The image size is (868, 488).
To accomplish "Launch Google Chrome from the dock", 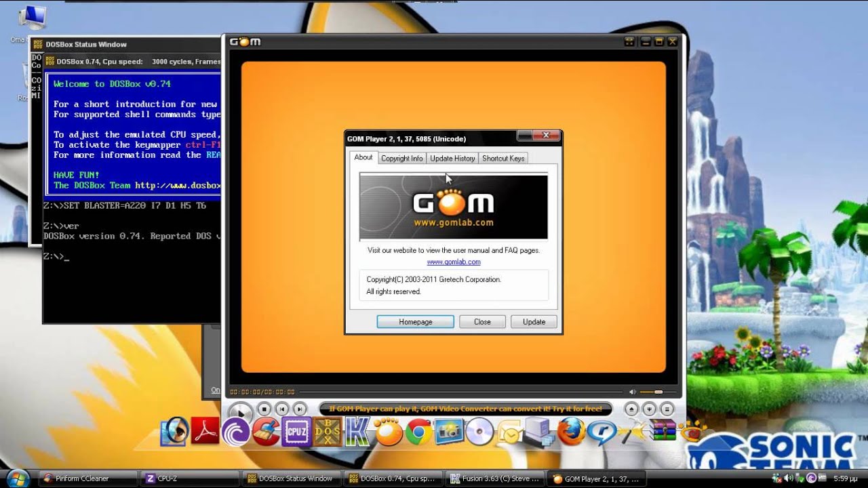I will pyautogui.click(x=419, y=431).
